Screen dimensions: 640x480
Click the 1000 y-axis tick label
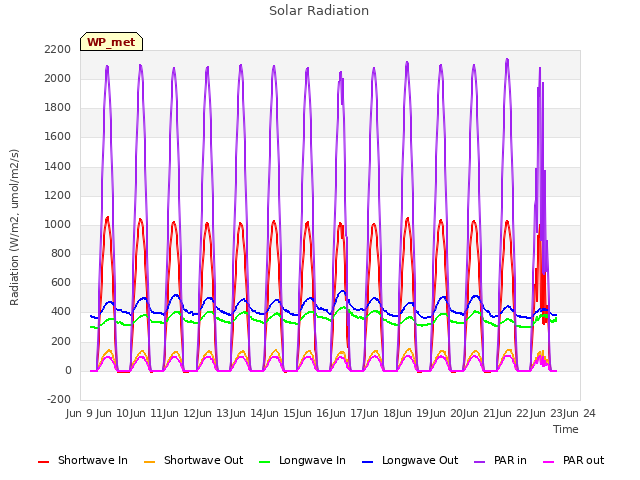coord(58,224)
